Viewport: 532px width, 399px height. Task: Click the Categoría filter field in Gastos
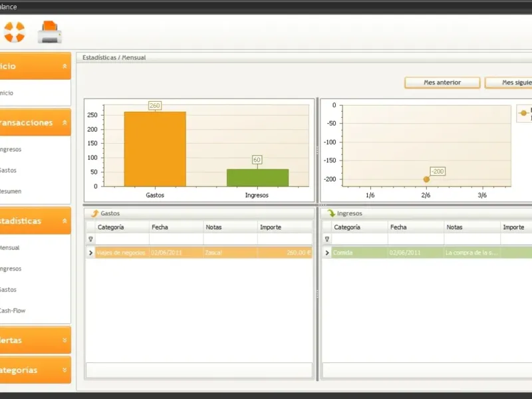(x=122, y=239)
